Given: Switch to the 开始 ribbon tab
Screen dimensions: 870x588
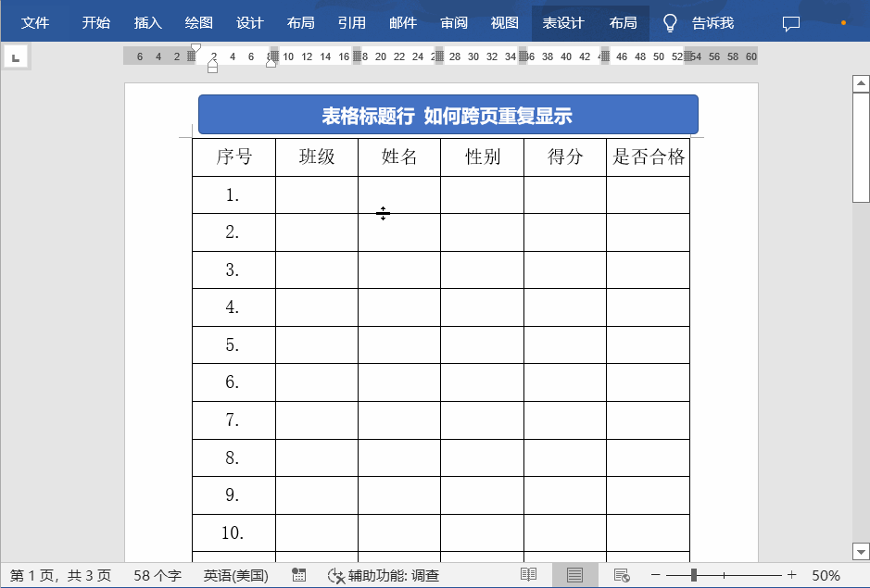Looking at the screenshot, I should 96,23.
